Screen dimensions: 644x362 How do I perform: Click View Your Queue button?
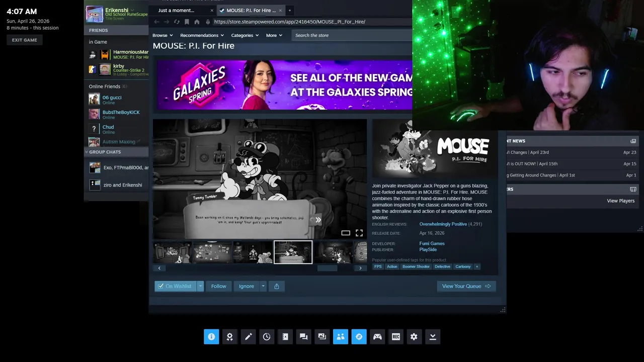tap(466, 286)
